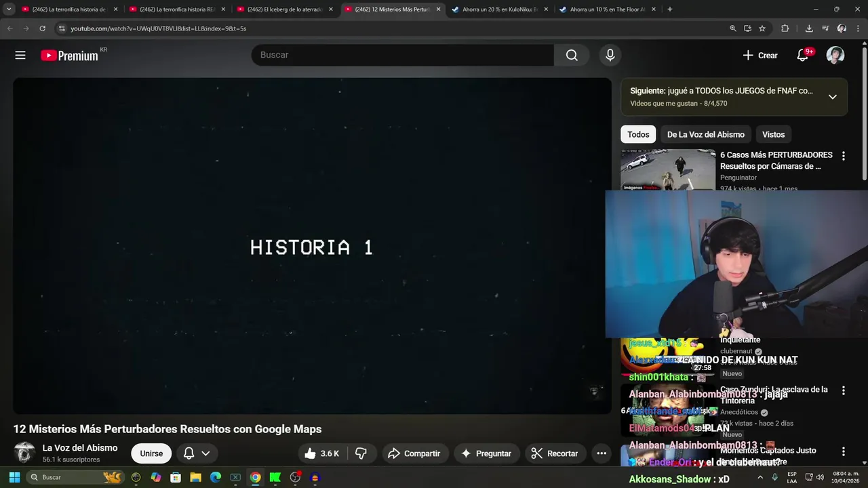Open the YouTube hamburger guide menu
This screenshot has height=488, width=868.
click(20, 56)
